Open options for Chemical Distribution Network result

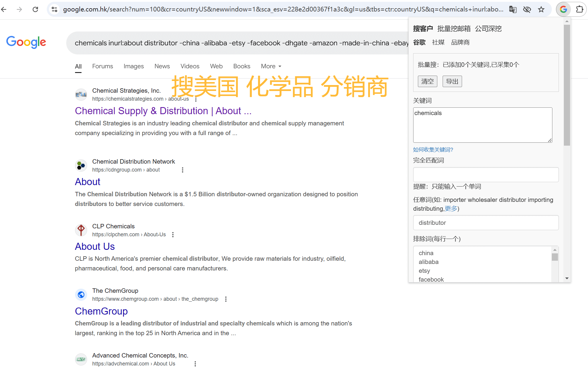pyautogui.click(x=182, y=170)
